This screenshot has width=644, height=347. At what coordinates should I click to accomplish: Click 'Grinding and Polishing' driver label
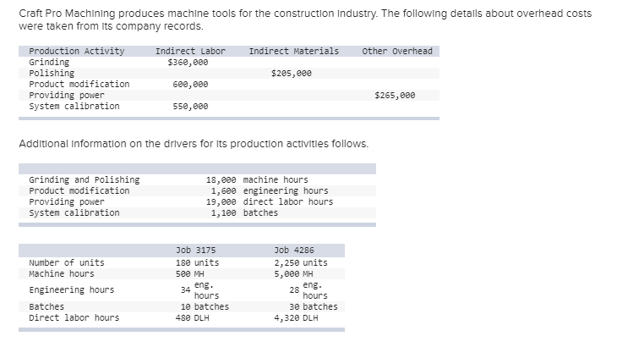tap(85, 179)
